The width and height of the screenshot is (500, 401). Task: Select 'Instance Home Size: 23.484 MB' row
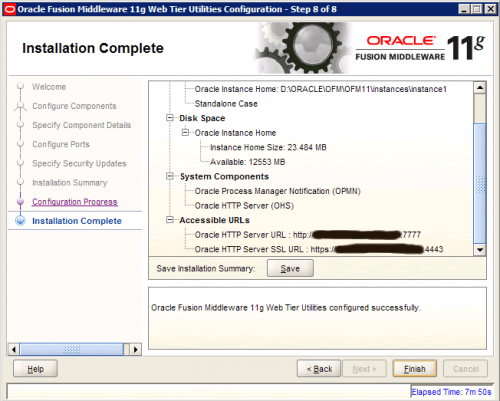click(268, 147)
